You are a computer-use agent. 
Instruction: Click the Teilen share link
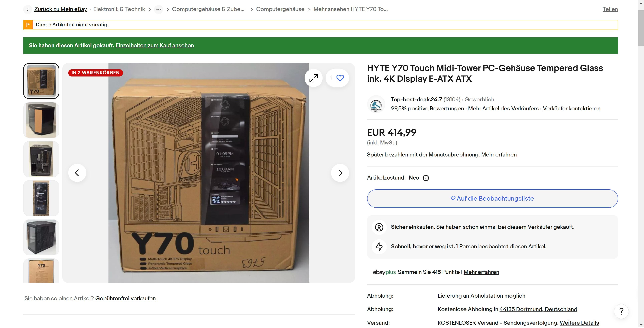(610, 9)
